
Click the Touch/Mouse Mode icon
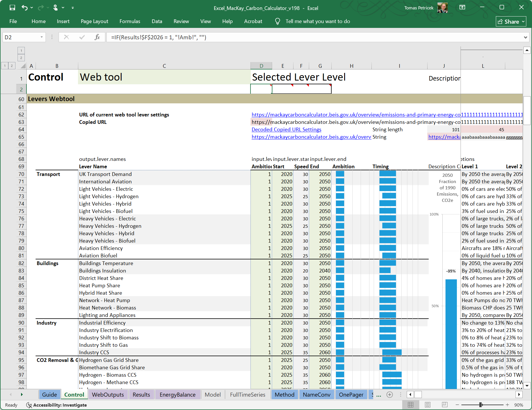(x=55, y=8)
